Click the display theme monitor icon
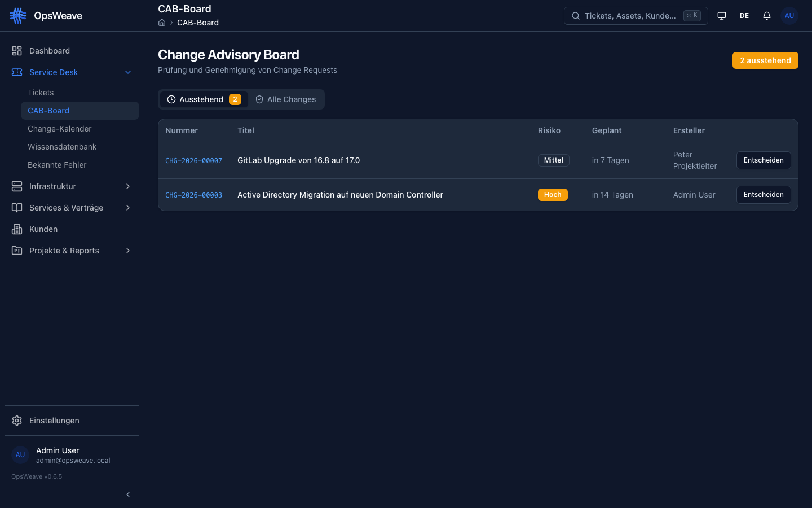The height and width of the screenshot is (508, 812). coord(722,15)
